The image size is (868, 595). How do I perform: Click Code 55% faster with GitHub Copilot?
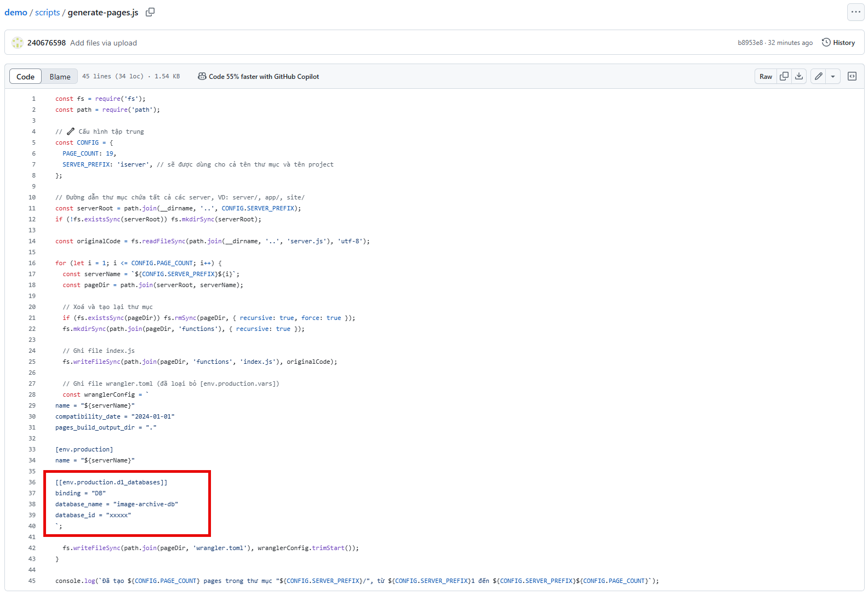click(x=264, y=76)
